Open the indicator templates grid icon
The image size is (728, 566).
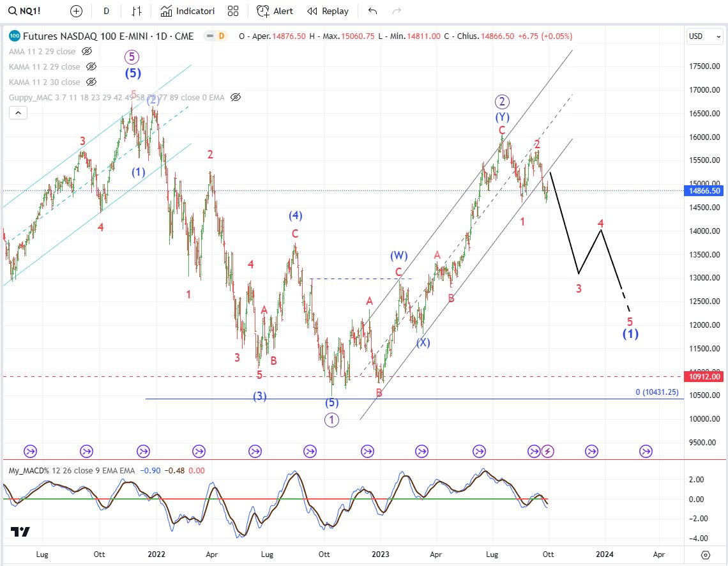(233, 11)
